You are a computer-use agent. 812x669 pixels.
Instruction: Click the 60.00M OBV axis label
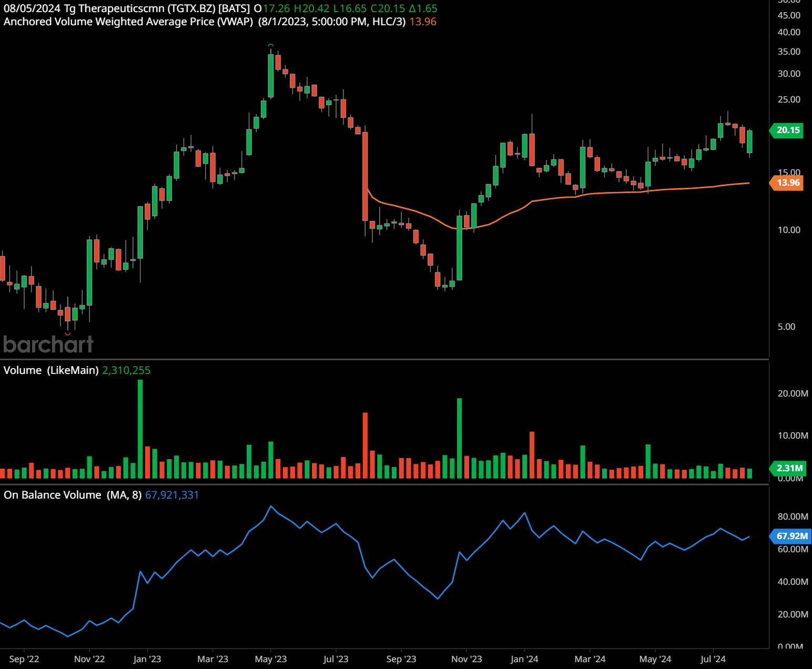pyautogui.click(x=793, y=549)
